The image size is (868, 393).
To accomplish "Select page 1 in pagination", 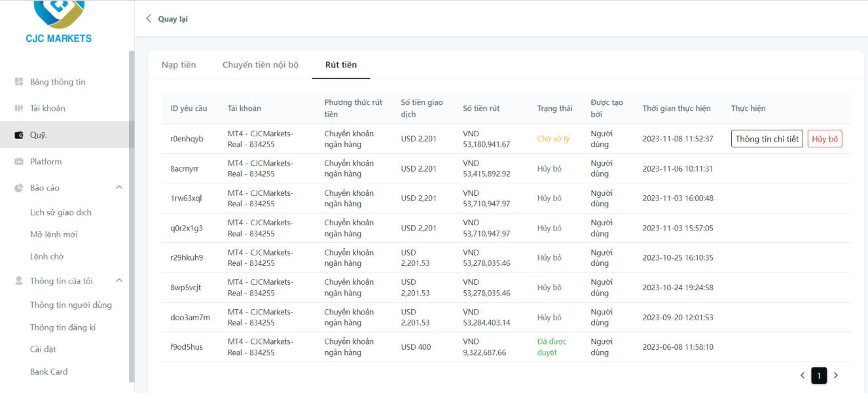I will 819,375.
